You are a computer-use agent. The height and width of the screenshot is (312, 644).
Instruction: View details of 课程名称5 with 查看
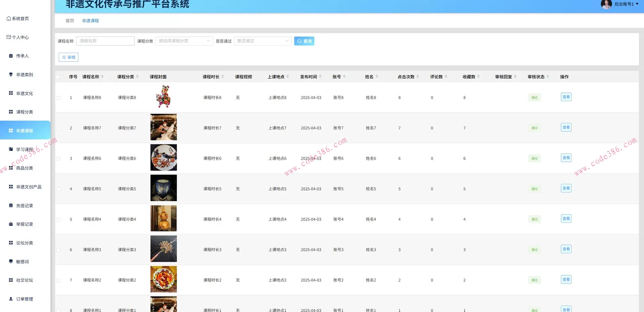click(566, 188)
